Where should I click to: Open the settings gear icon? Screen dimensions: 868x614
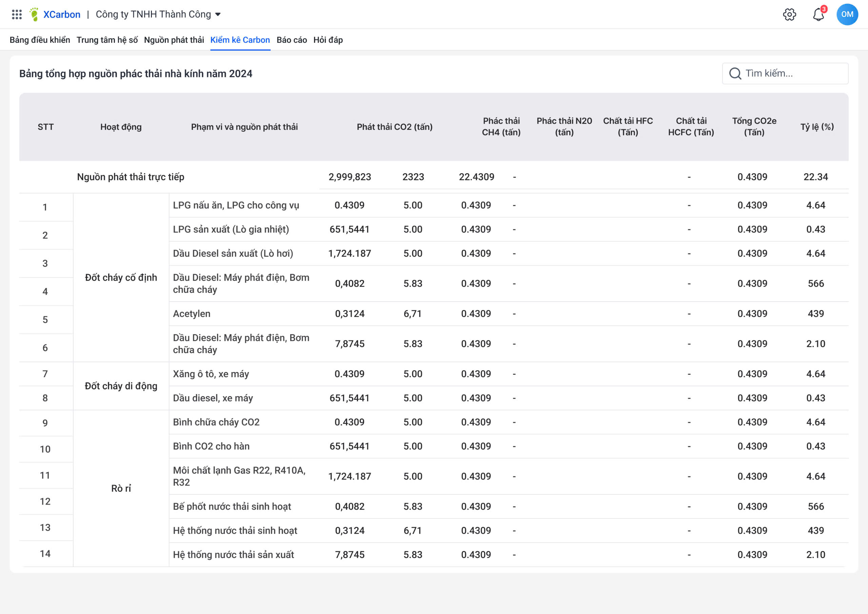coord(789,14)
